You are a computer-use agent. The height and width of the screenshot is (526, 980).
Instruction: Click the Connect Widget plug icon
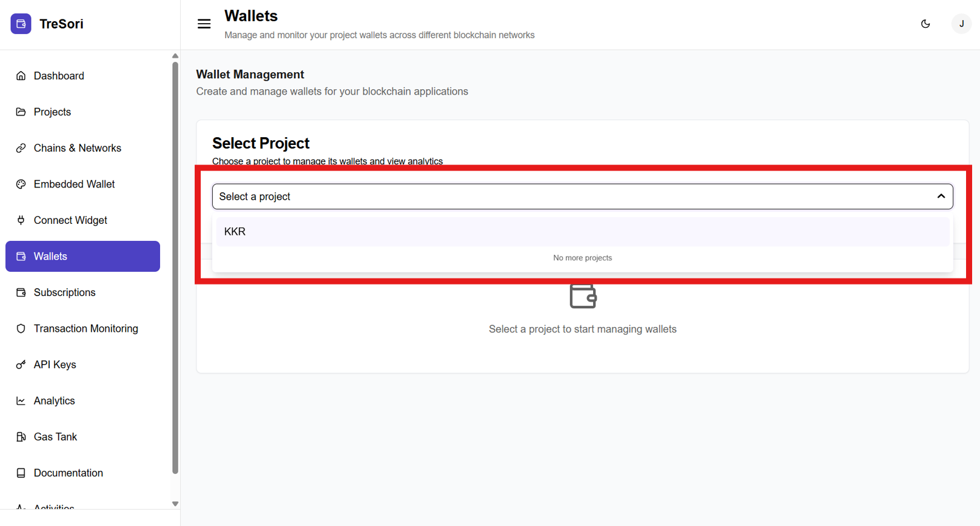pyautogui.click(x=21, y=220)
